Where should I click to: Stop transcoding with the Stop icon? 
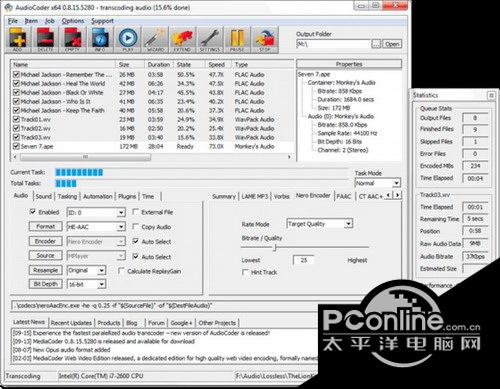(265, 40)
